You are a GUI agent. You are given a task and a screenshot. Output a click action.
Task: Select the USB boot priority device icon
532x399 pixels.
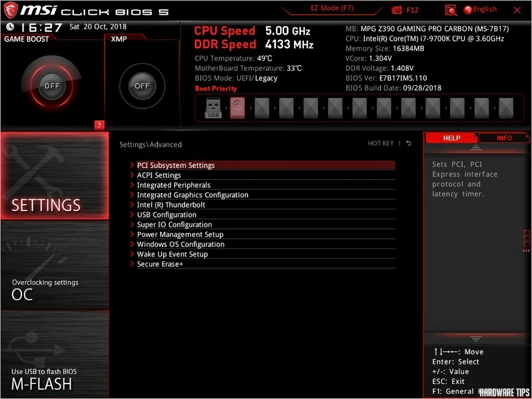coord(213,108)
